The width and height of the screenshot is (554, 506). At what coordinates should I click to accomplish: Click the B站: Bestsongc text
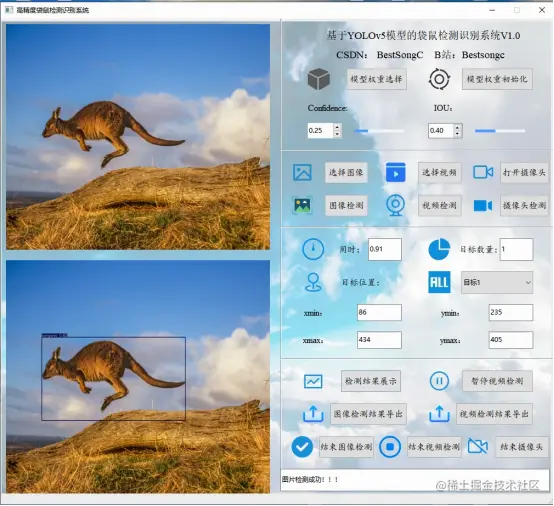[x=469, y=55]
